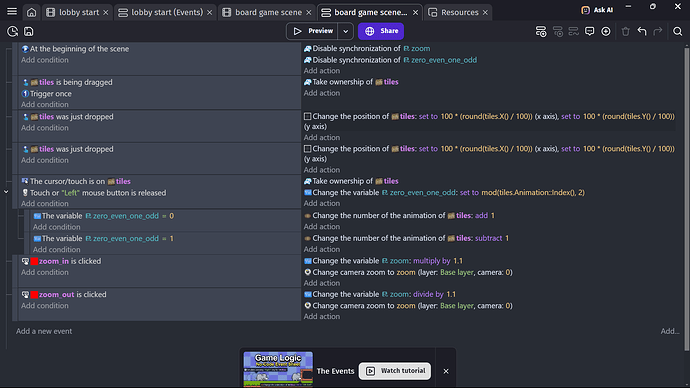This screenshot has width=690, height=388.
Task: Click the Ask AI button
Action: (x=597, y=10)
